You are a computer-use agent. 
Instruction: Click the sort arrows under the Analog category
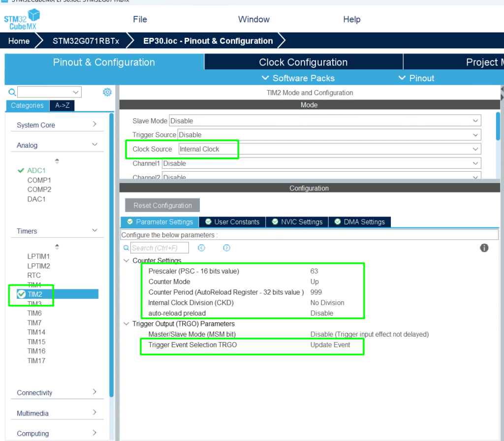click(57, 161)
